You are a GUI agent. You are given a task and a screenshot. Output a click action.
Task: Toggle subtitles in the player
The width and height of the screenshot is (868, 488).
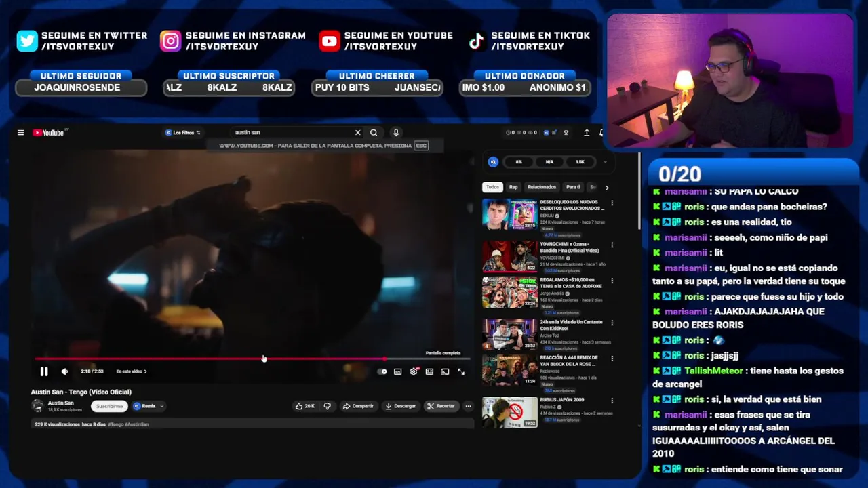[397, 371]
